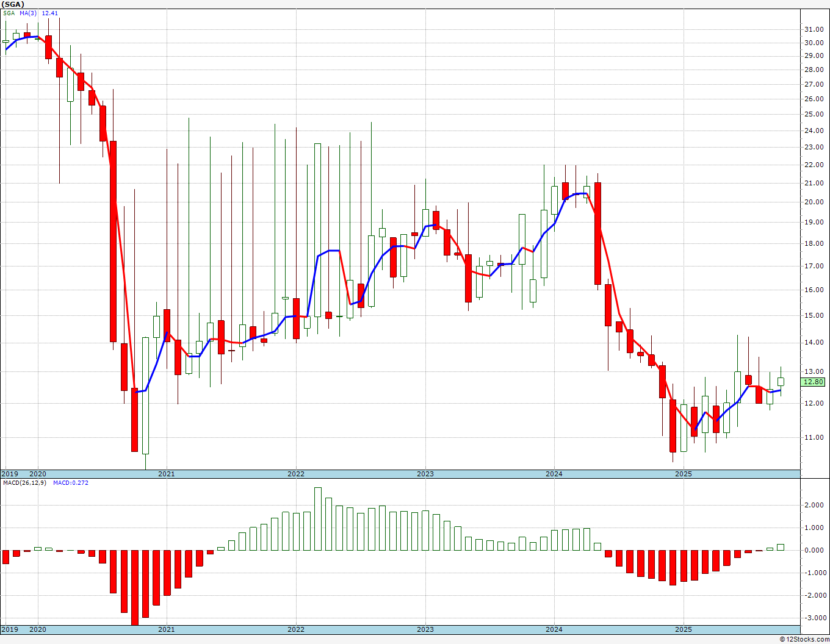Click 2020 on the price chart time axis
The width and height of the screenshot is (830, 644).
pos(38,474)
